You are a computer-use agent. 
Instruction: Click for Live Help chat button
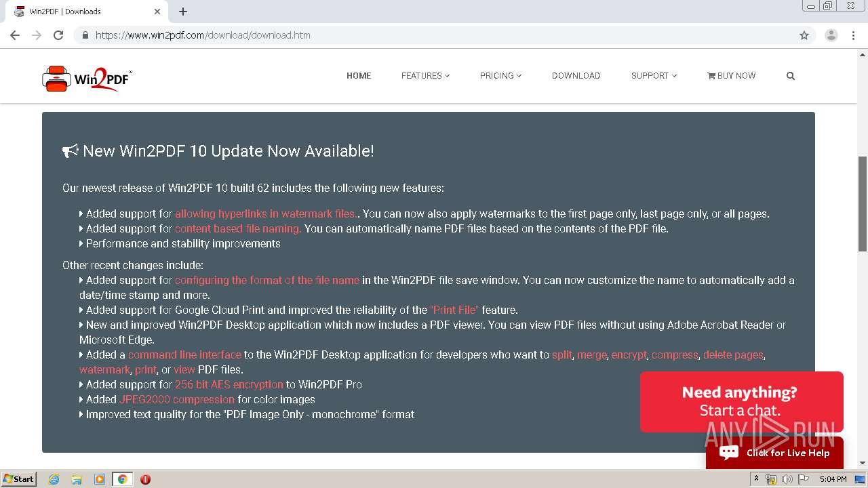pos(774,452)
